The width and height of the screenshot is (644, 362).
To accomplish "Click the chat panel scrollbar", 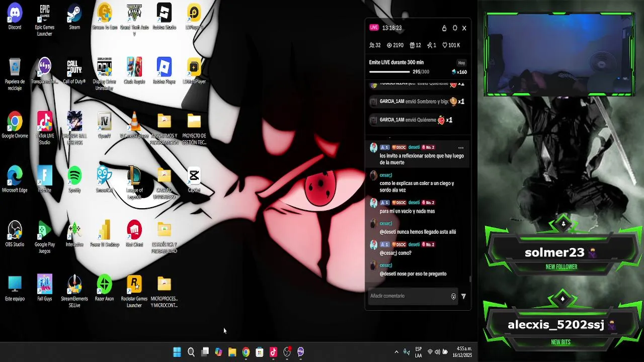I will 470,279.
